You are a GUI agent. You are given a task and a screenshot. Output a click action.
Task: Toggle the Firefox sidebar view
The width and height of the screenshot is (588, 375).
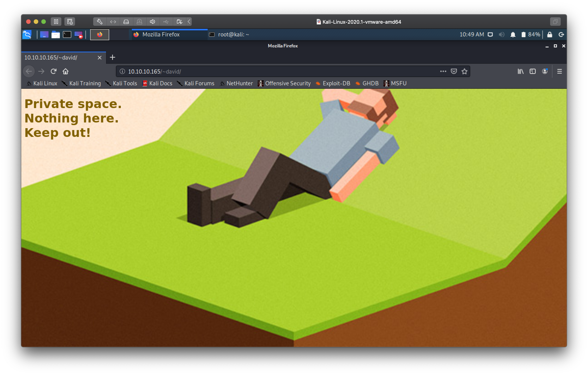532,71
